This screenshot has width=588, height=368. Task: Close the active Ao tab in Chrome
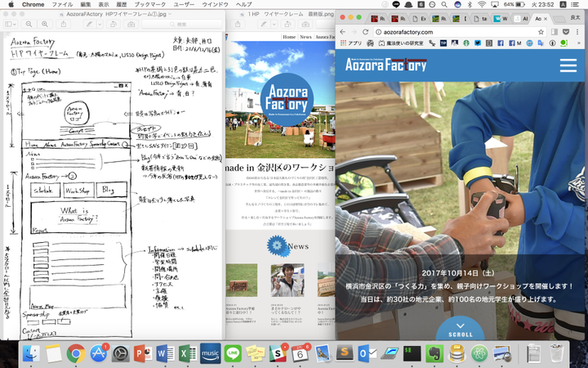[546, 18]
